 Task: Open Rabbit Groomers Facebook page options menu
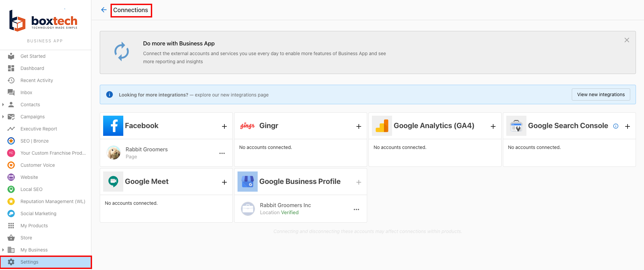coord(222,153)
